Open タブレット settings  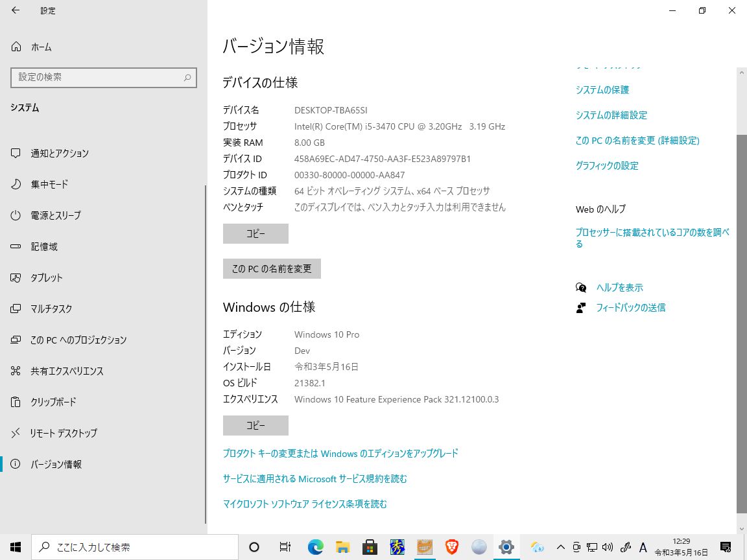(x=102, y=277)
